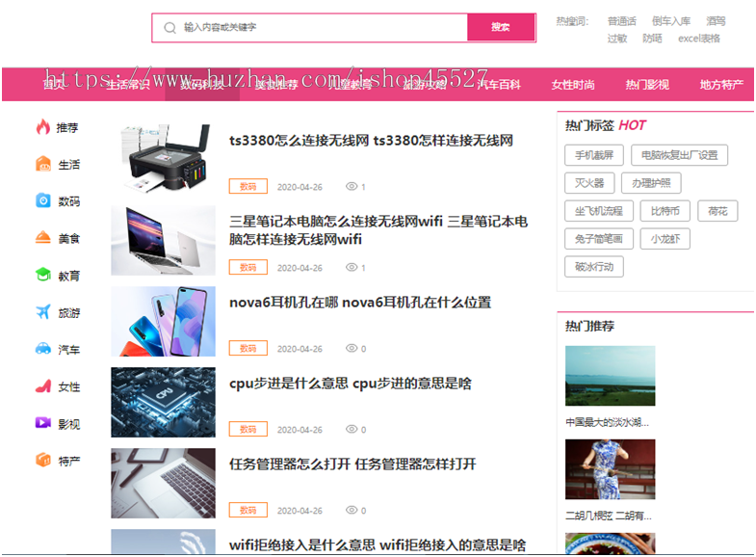Open the 小龙虾 hot tag
The height and width of the screenshot is (557, 756).
pos(665,239)
